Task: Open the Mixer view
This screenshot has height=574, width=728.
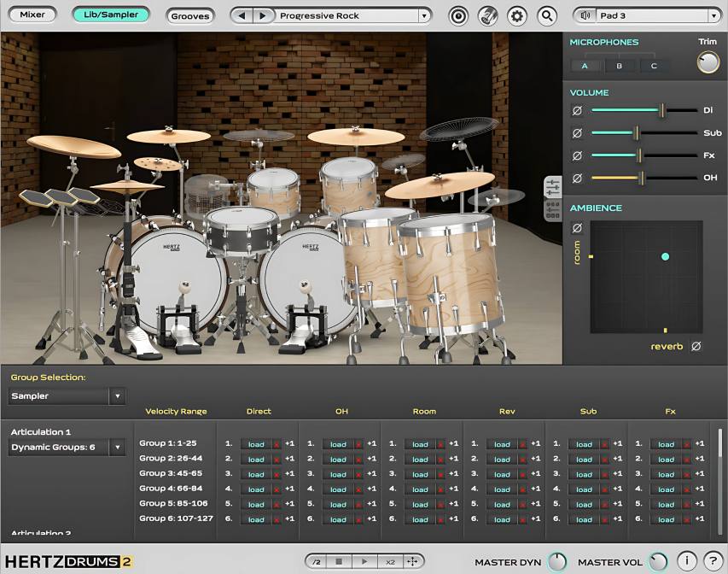Action: point(32,14)
